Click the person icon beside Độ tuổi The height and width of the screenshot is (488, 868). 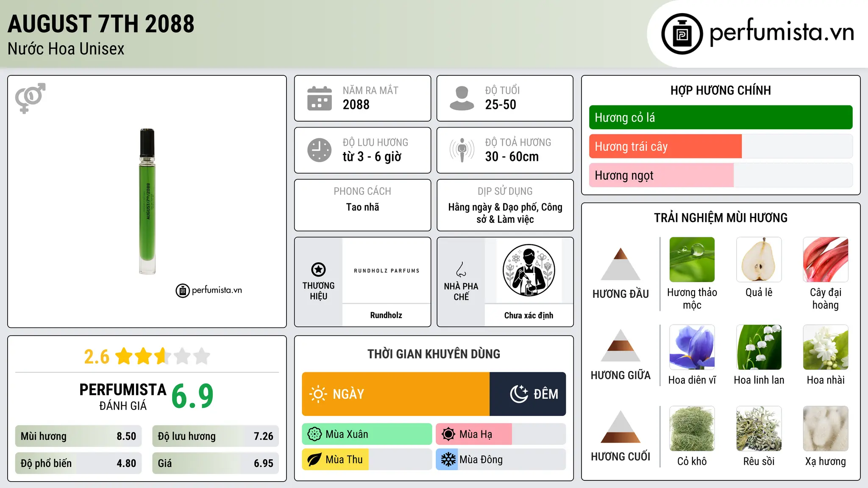point(462,98)
